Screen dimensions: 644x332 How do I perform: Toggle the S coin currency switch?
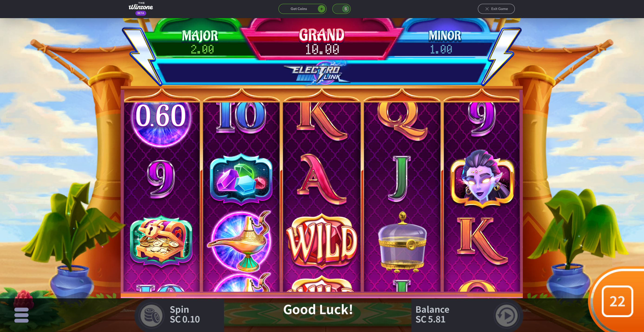(342, 9)
